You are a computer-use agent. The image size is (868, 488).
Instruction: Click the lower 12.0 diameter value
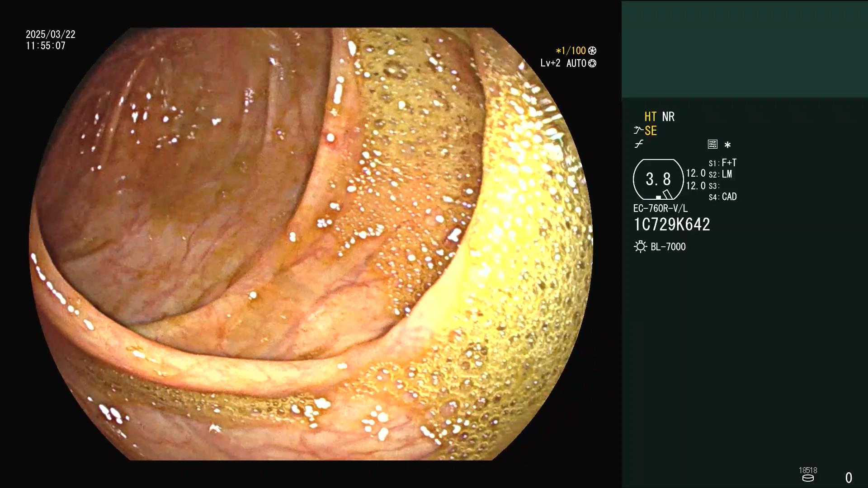point(696,186)
